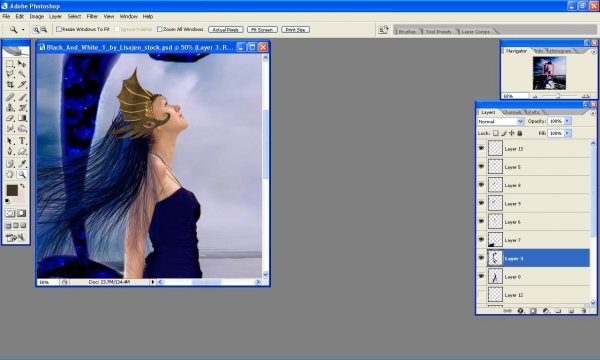Select the Crop tool

tap(10, 84)
